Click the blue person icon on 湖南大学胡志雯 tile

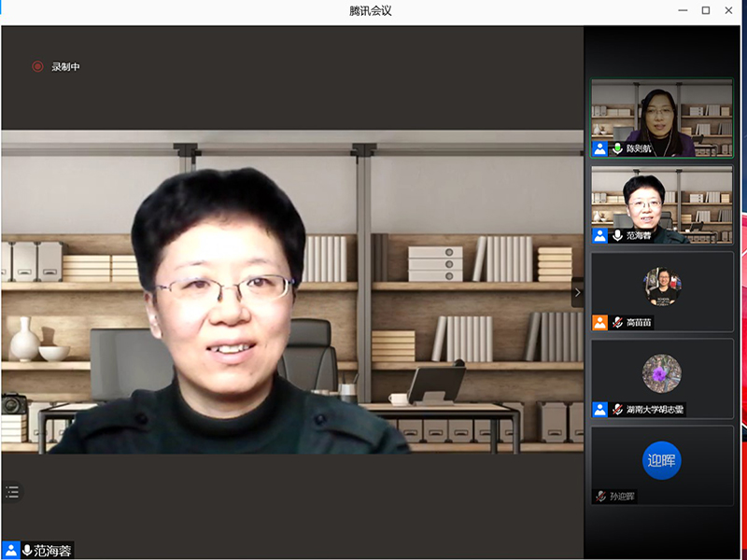[x=599, y=409]
